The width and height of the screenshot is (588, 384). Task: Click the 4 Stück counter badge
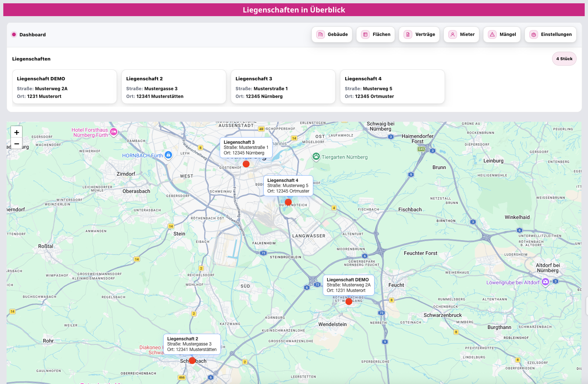tap(564, 58)
